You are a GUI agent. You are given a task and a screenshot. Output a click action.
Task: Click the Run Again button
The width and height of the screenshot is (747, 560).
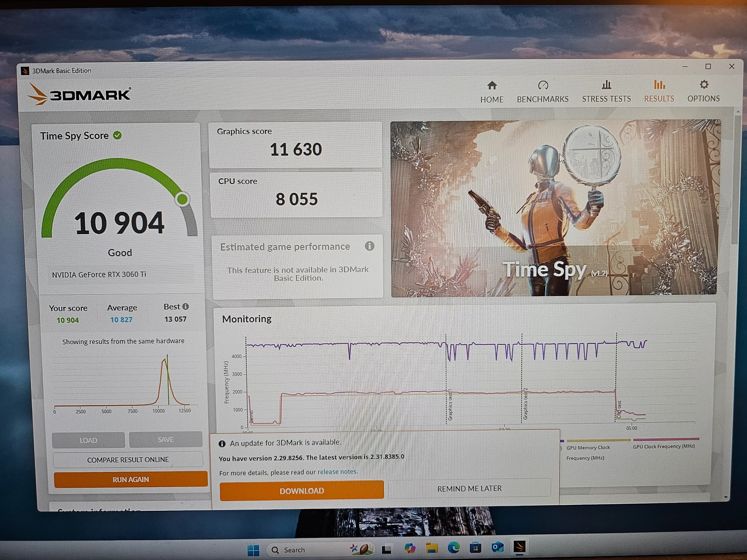pyautogui.click(x=131, y=479)
